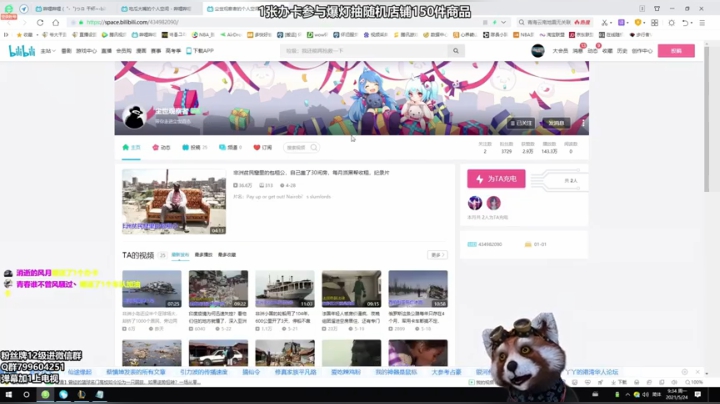
Task: Sort videos by 最多收藏
Action: click(227, 255)
